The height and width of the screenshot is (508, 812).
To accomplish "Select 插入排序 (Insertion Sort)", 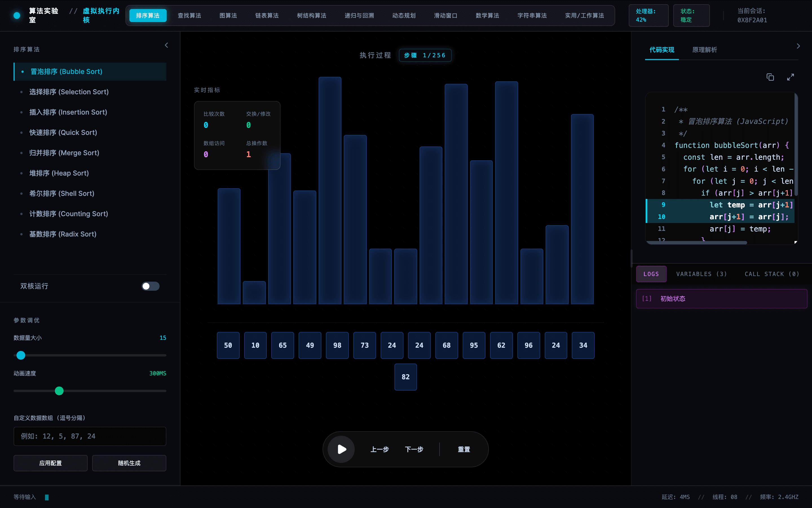I will coord(90,112).
